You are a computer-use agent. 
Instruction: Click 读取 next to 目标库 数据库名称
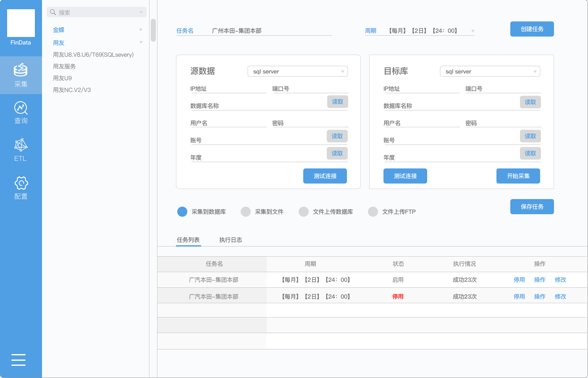[x=530, y=102]
